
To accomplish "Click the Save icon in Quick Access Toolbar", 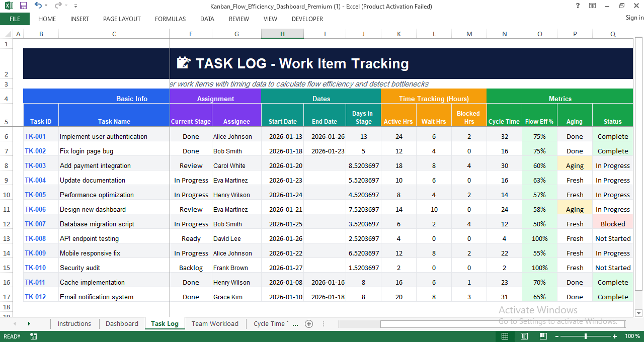I will coord(23,6).
